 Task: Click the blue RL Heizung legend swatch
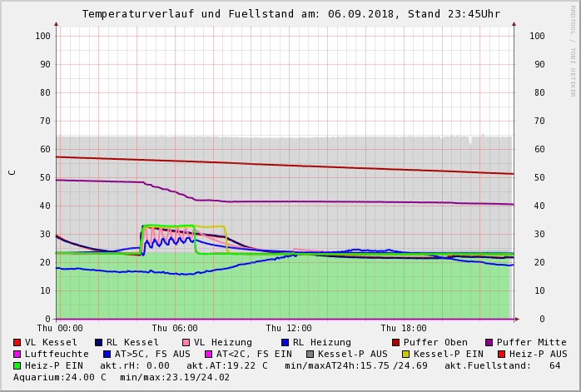pos(285,343)
